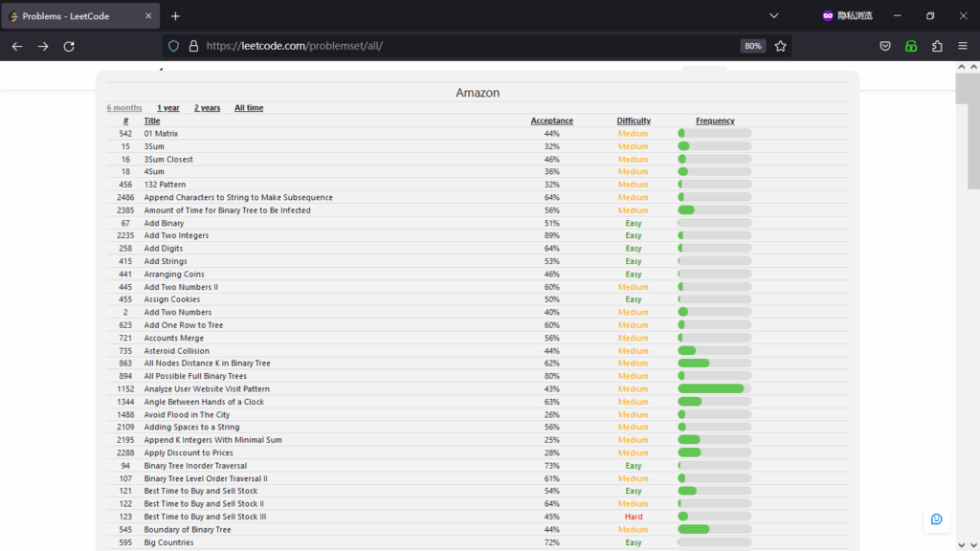Open Append Characters to String to Make Subsequence
This screenshot has width=980, height=551.
pyautogui.click(x=238, y=197)
